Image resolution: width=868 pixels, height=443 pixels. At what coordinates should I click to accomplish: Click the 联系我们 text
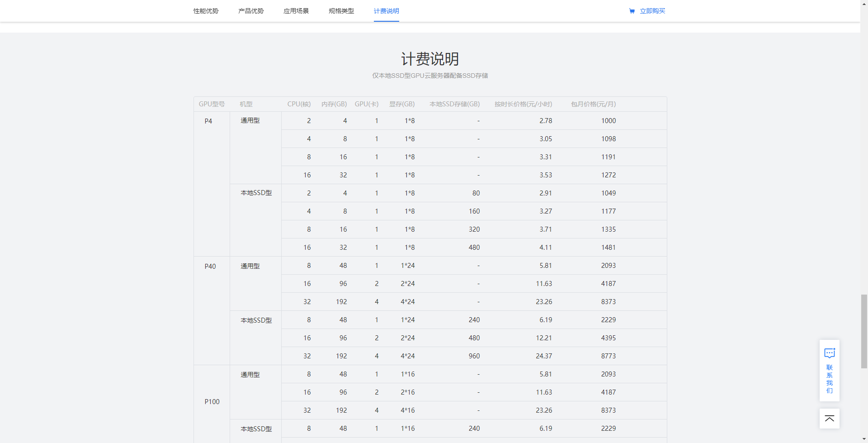829,379
